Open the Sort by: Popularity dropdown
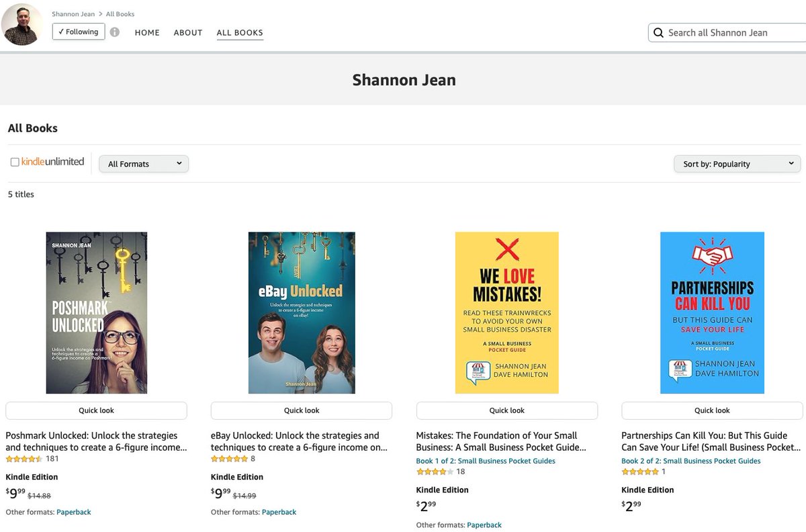The width and height of the screenshot is (806, 532). (x=737, y=164)
